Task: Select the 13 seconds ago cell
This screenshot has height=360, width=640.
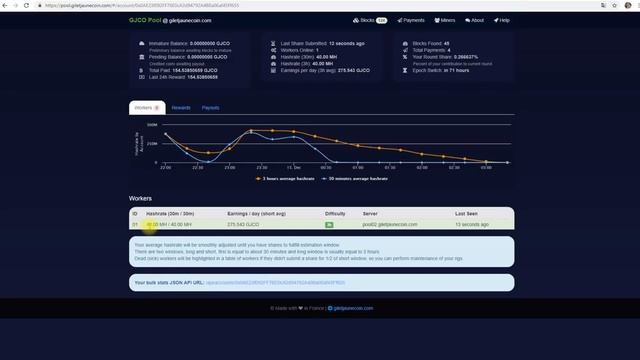Action: 472,224
